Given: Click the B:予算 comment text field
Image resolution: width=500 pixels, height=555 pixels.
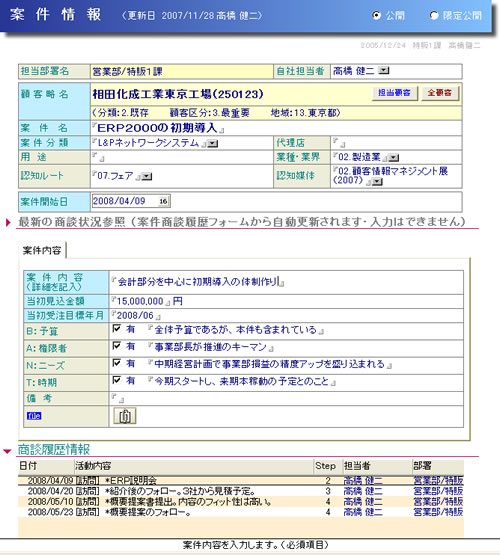Looking at the screenshot, I should pyautogui.click(x=236, y=330).
